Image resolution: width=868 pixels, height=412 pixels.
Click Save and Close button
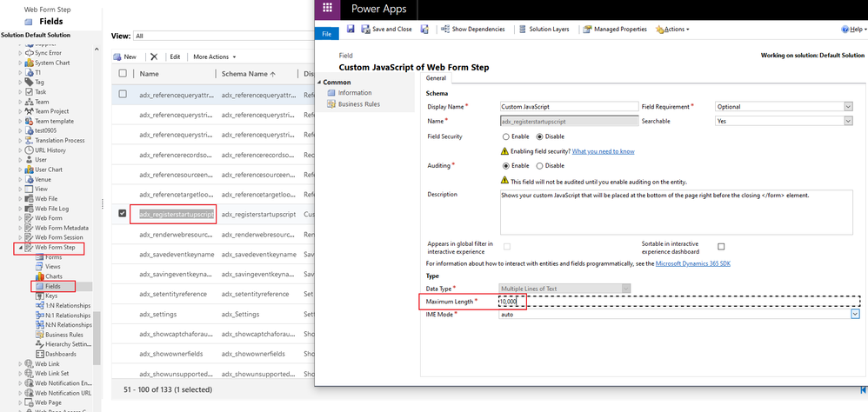[386, 29]
